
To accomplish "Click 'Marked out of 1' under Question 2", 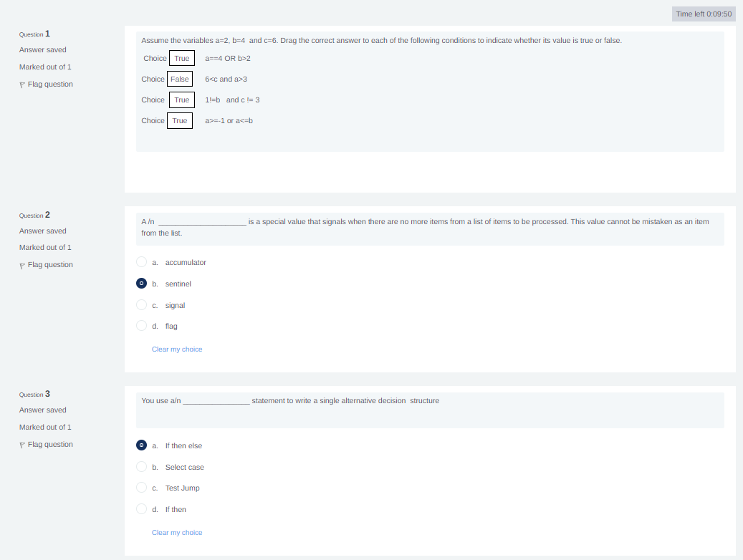I will click(x=45, y=247).
